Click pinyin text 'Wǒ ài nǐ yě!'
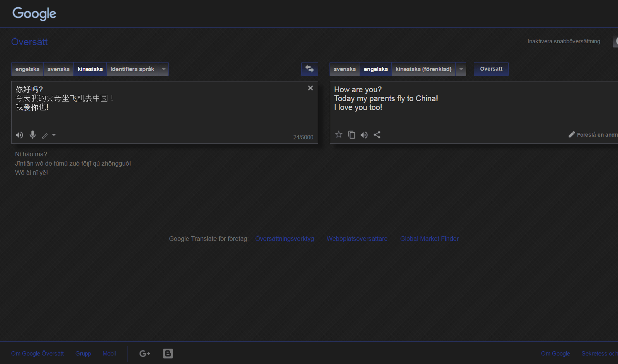 pyautogui.click(x=31, y=173)
